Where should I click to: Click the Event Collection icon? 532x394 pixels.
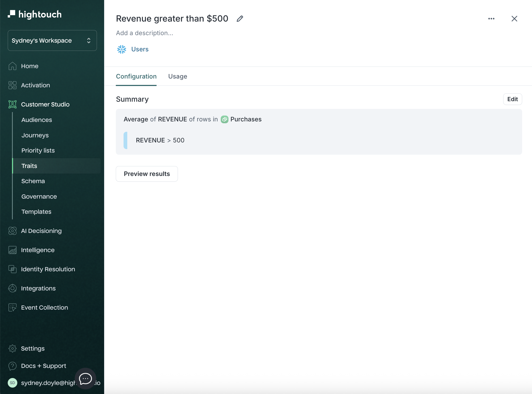point(13,307)
